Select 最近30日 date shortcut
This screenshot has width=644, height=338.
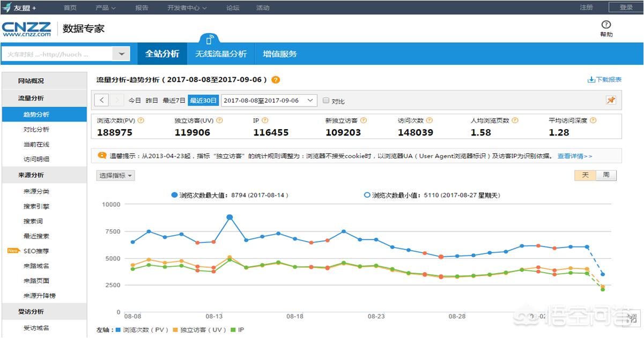pos(203,100)
